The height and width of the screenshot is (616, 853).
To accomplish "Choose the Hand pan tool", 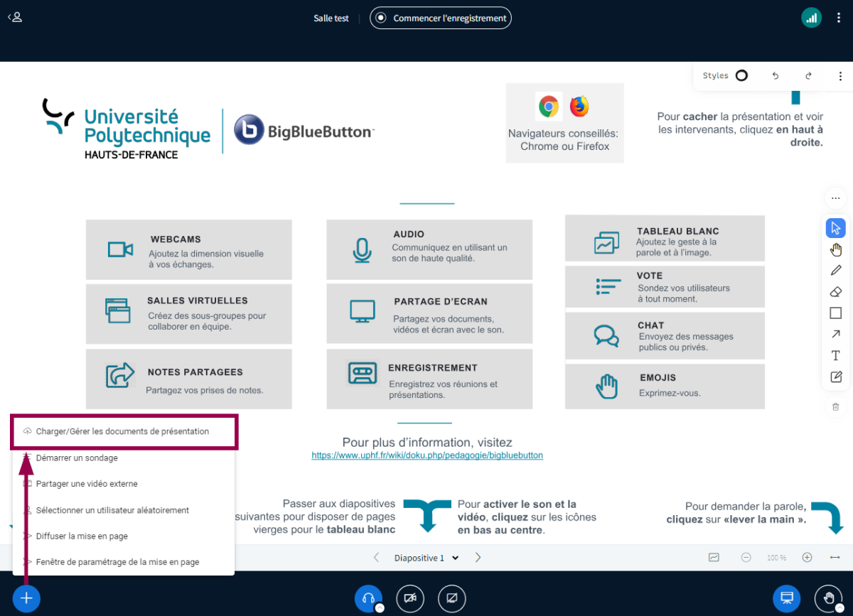I will pos(836,249).
